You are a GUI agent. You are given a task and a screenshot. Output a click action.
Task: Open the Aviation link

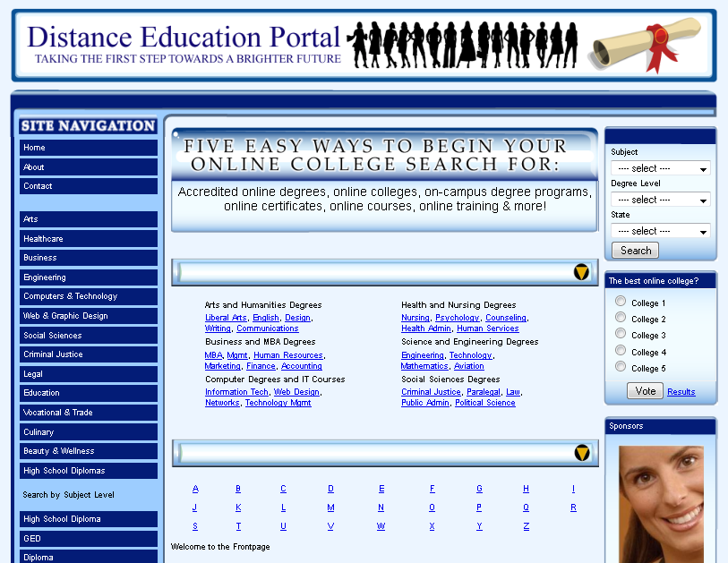pyautogui.click(x=469, y=366)
